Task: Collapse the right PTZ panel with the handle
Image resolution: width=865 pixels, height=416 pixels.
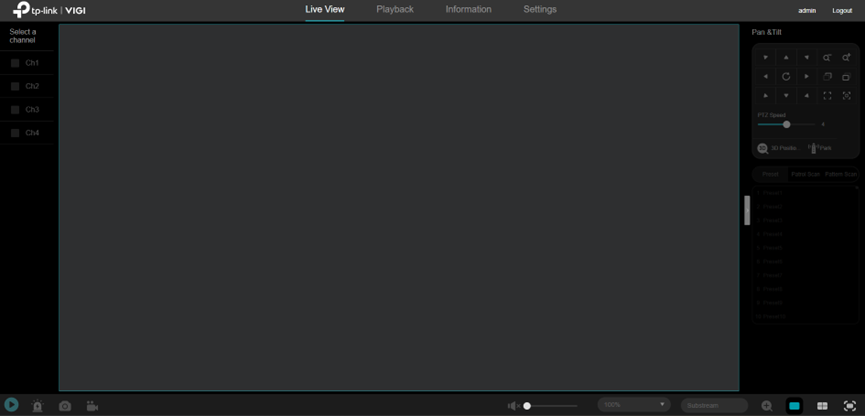Action: pyautogui.click(x=747, y=210)
